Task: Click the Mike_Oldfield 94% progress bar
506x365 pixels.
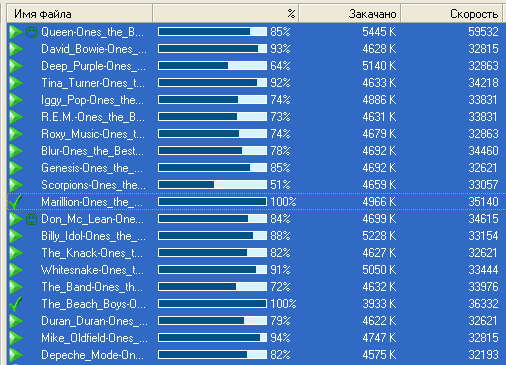Action: click(x=212, y=338)
